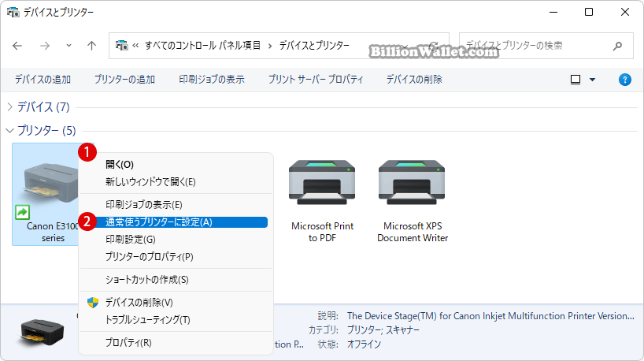Collapse the プリンター (5) group
This screenshot has height=361, width=644.
[x=10, y=131]
